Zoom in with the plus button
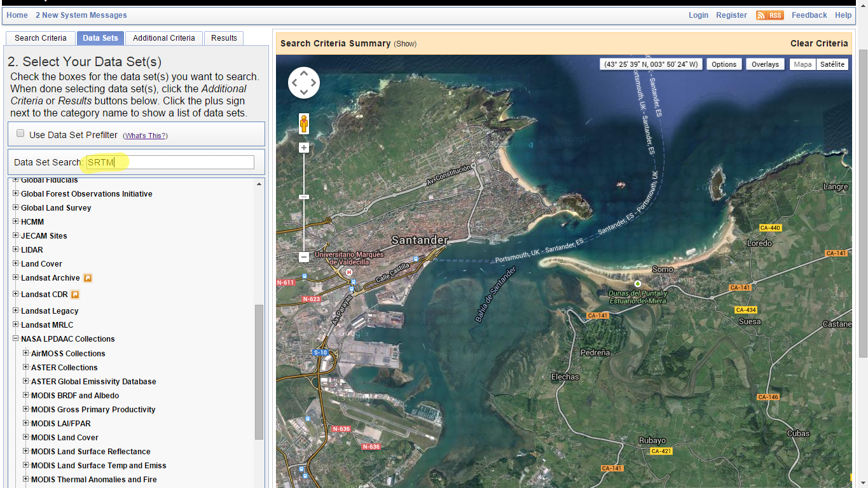This screenshot has height=488, width=868. tap(304, 148)
